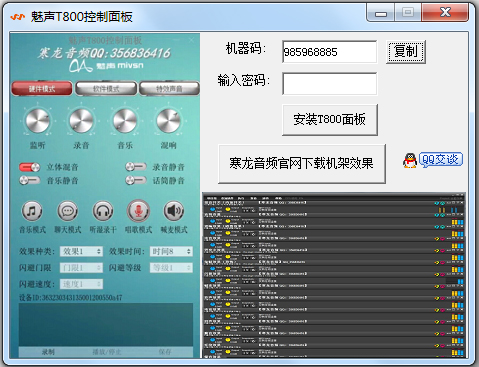Open the QQ交谈 chat link
The width and height of the screenshot is (479, 367).
[x=441, y=160]
